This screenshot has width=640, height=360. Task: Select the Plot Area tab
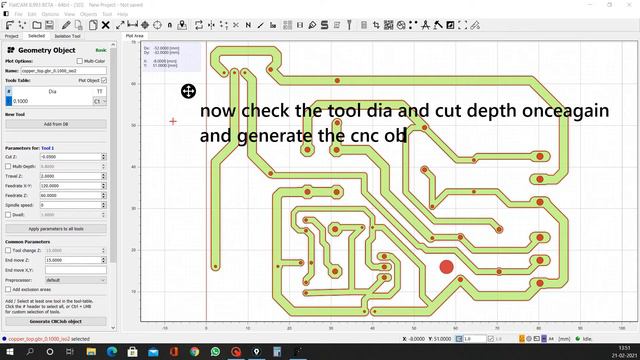pyautogui.click(x=134, y=36)
